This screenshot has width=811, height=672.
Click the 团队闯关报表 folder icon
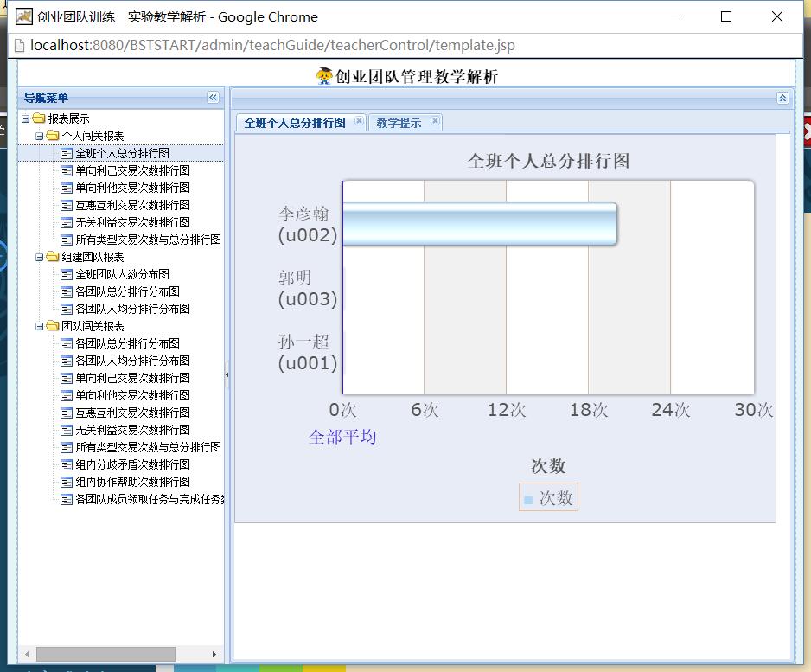coord(53,326)
